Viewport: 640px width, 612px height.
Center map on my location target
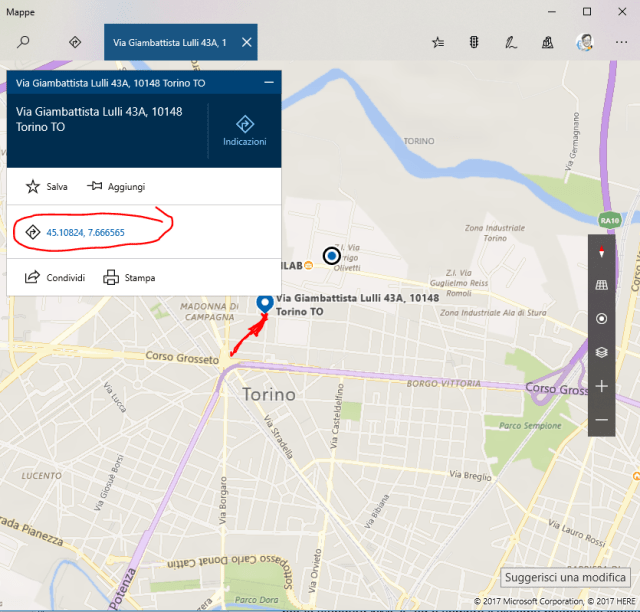(x=601, y=318)
